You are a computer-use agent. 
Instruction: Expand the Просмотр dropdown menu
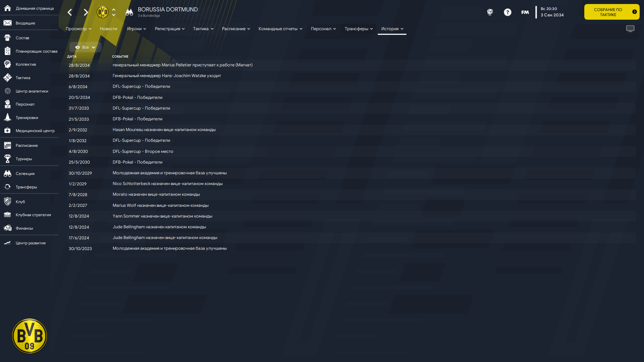(78, 29)
